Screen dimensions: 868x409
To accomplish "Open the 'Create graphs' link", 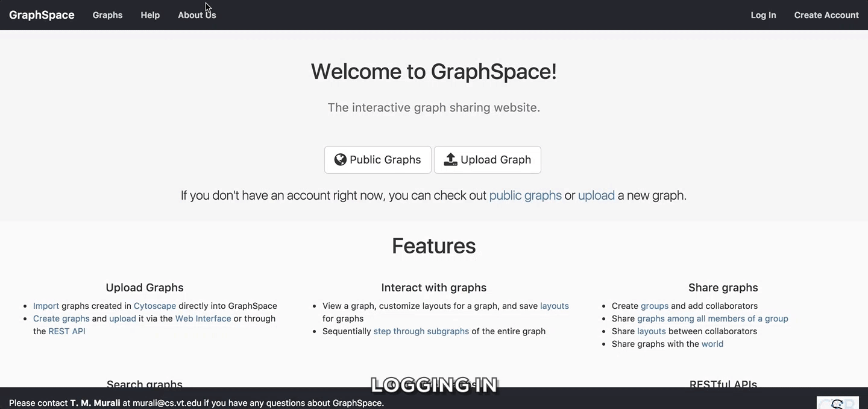I will [x=61, y=319].
